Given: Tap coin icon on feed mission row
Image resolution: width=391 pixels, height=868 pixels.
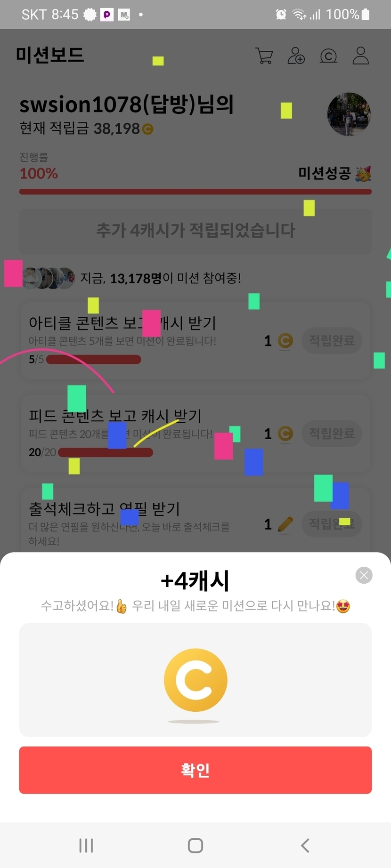Looking at the screenshot, I should (285, 434).
